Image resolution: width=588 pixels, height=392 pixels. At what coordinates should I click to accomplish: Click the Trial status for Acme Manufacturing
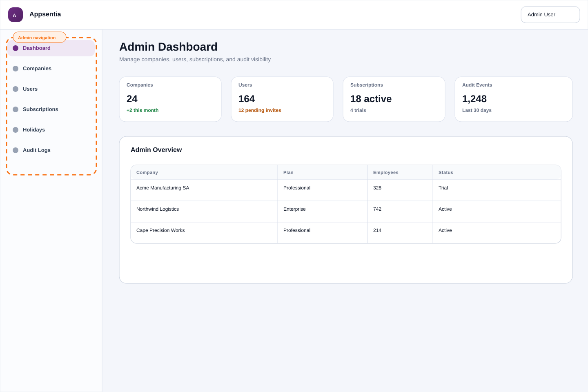pos(497,190)
